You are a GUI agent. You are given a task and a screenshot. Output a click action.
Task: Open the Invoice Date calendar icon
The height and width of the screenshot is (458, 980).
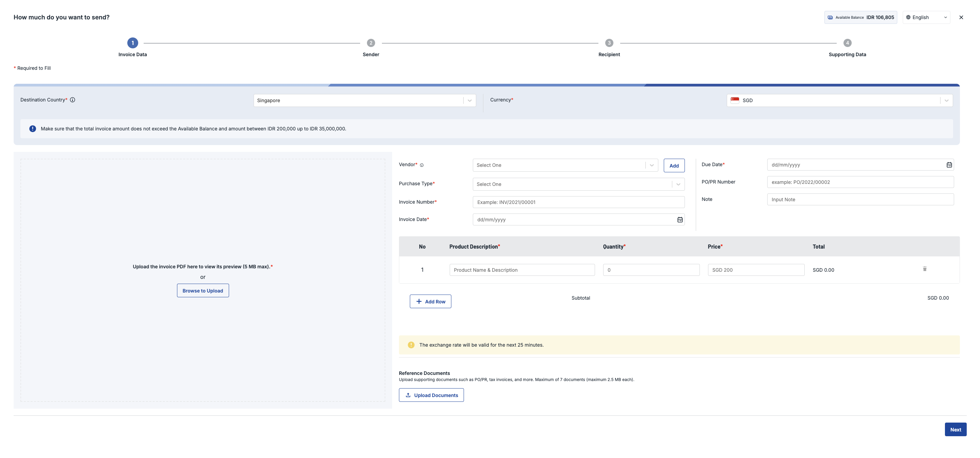click(x=680, y=220)
